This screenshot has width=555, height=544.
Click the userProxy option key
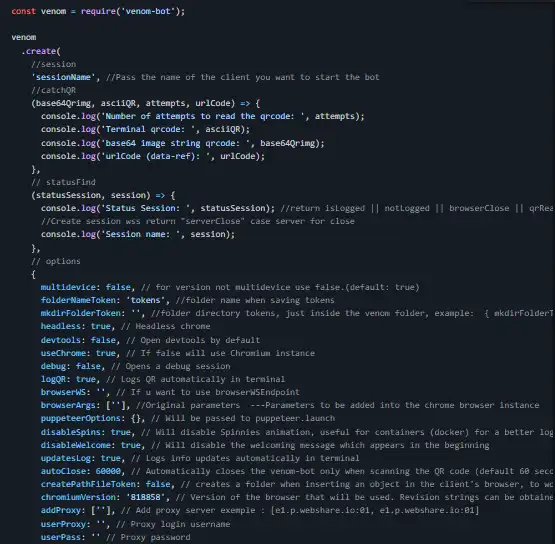click(63, 524)
